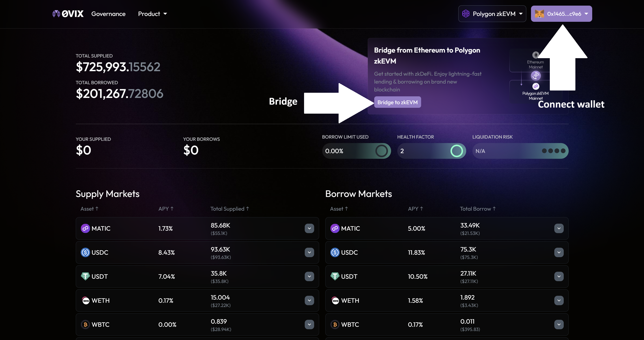Click the Polygon zkEVM network icon

click(466, 13)
